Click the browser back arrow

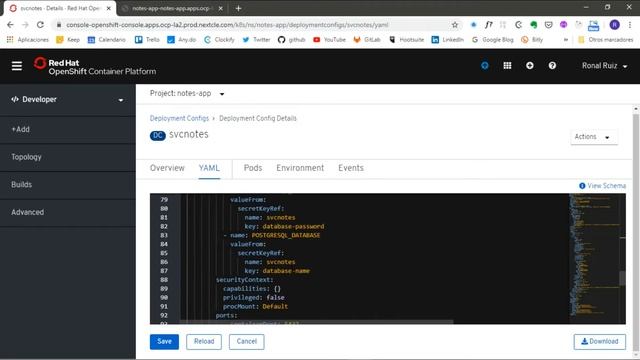click(x=10, y=25)
